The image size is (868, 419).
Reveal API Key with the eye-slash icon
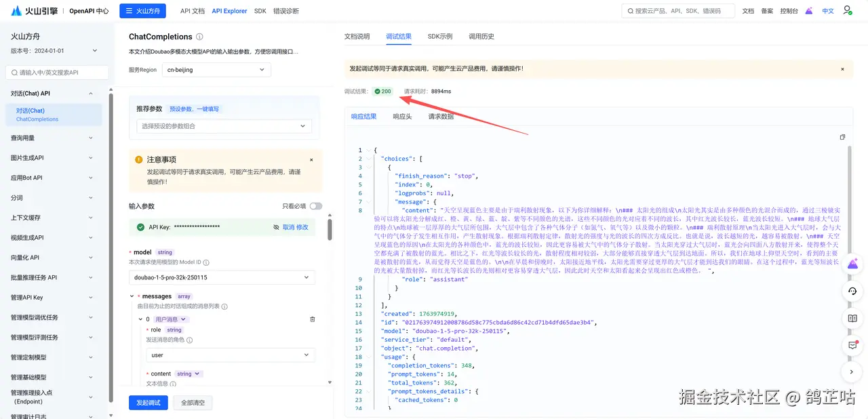tap(276, 227)
